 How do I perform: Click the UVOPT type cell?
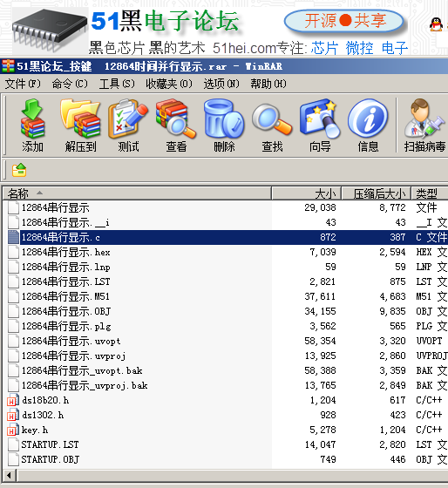[429, 341]
